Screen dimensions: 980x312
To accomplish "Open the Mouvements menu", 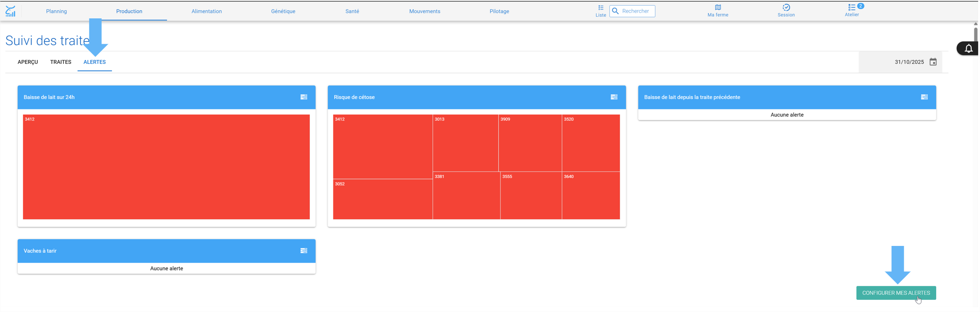I will [x=425, y=11].
